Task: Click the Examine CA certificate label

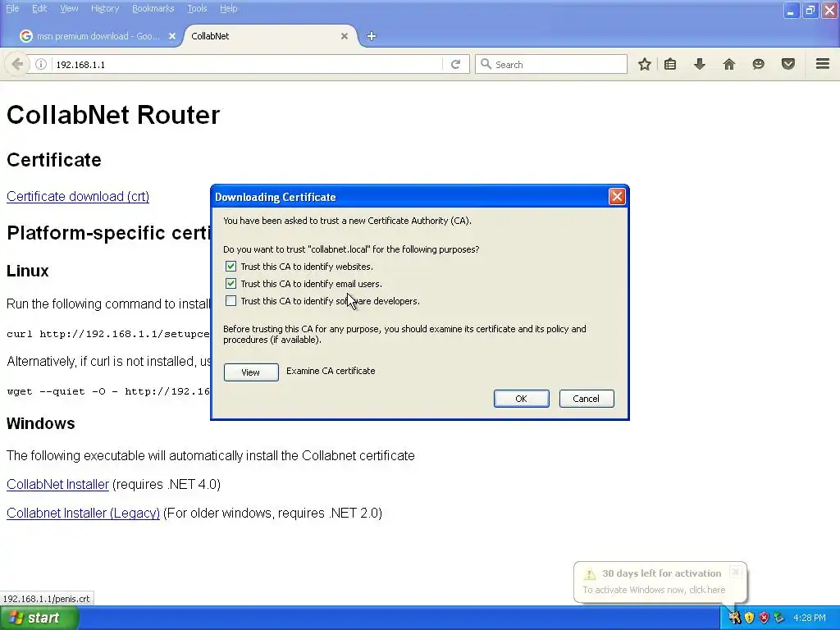Action: [x=331, y=371]
